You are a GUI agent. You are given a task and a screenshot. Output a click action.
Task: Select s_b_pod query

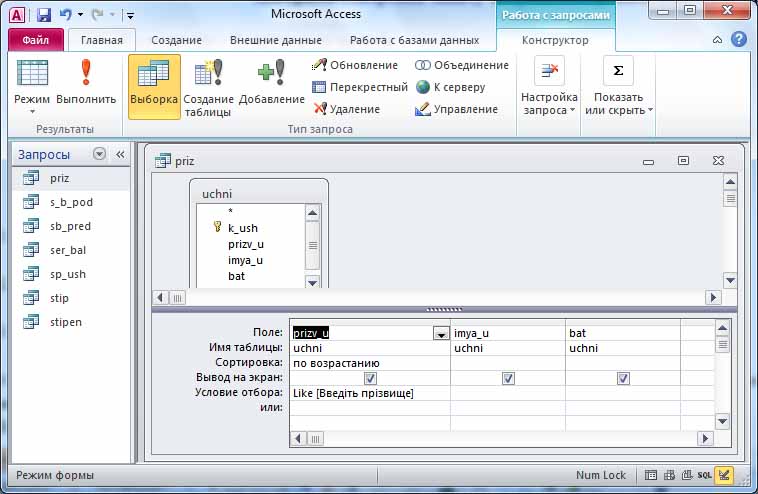(x=71, y=202)
